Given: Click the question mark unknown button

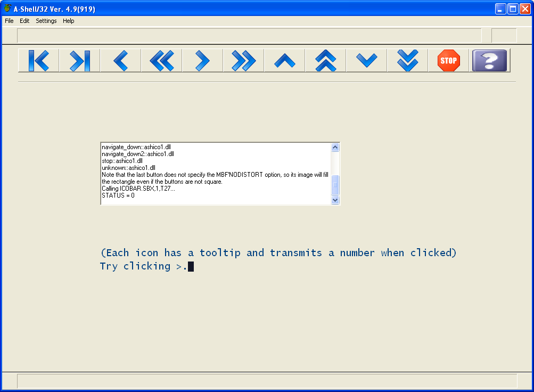Looking at the screenshot, I should tap(490, 61).
